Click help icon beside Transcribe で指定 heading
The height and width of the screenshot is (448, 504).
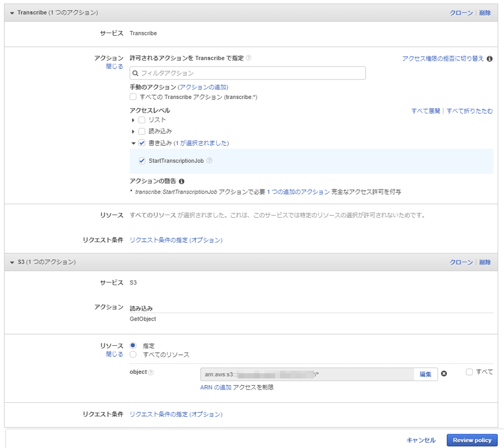click(248, 58)
